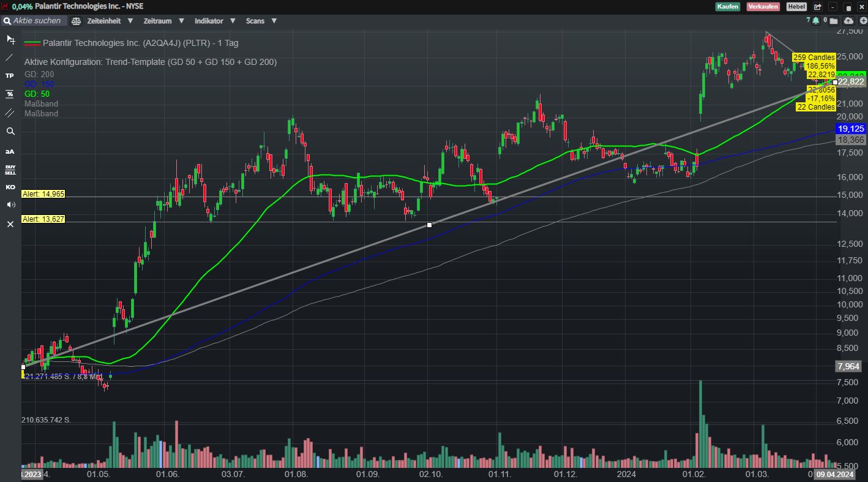Click the 19,125 blue GD price tag
The width and height of the screenshot is (868, 482).
tap(851, 129)
